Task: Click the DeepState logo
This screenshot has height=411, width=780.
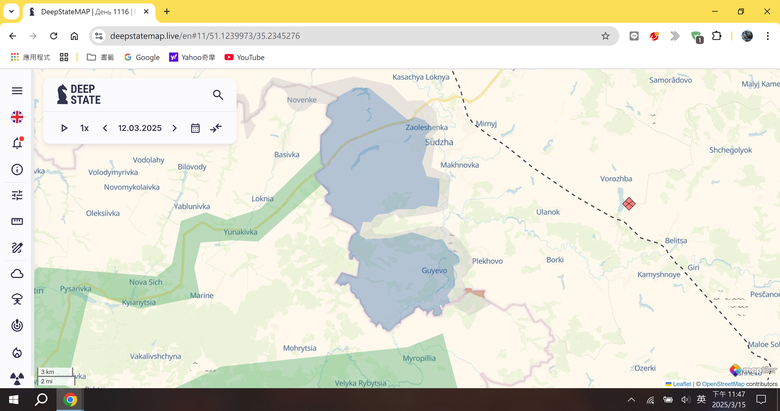Action: [x=79, y=95]
